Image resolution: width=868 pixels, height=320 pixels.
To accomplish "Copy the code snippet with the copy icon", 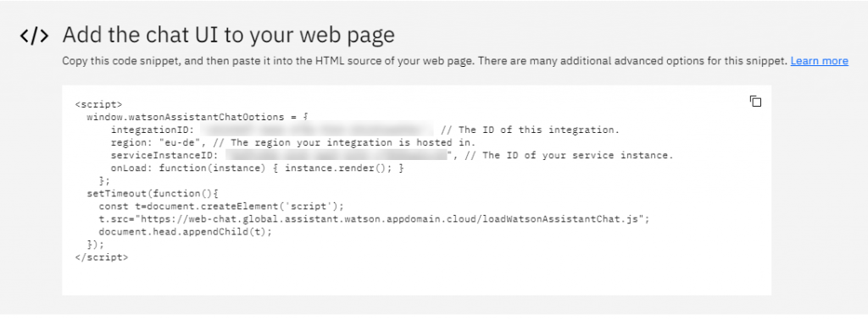I will click(755, 101).
